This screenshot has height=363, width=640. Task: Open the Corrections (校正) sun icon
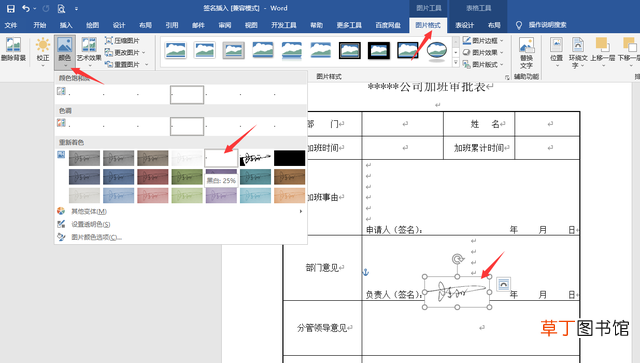tap(43, 45)
